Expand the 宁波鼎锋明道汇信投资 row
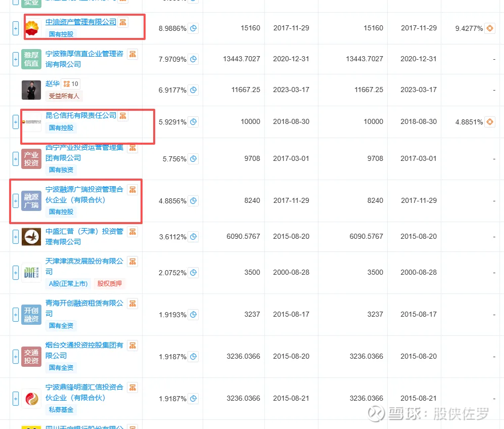504x429 pixels. [x=16, y=399]
